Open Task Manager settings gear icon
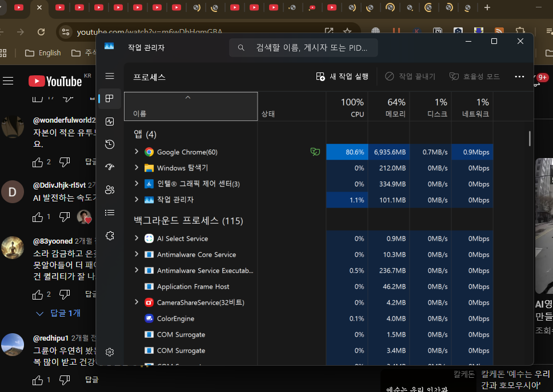 tap(110, 352)
